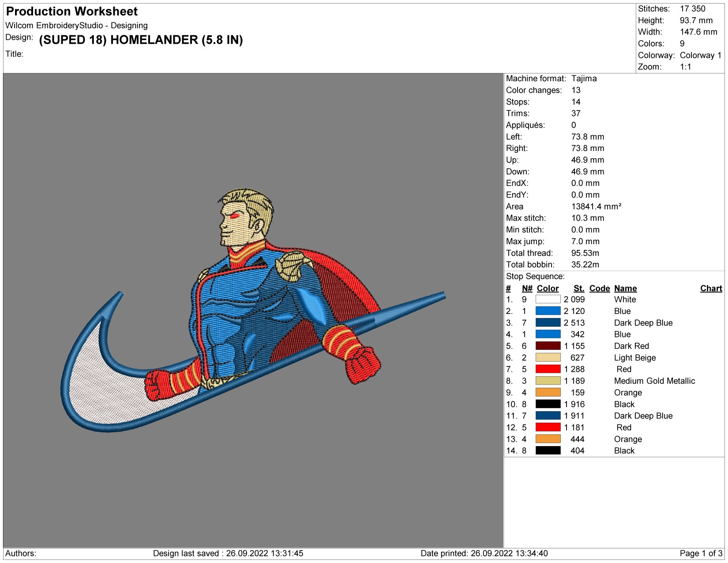Screen dimensions: 728x563
Task: Click the zoom value '1:1'
Action: (x=686, y=67)
